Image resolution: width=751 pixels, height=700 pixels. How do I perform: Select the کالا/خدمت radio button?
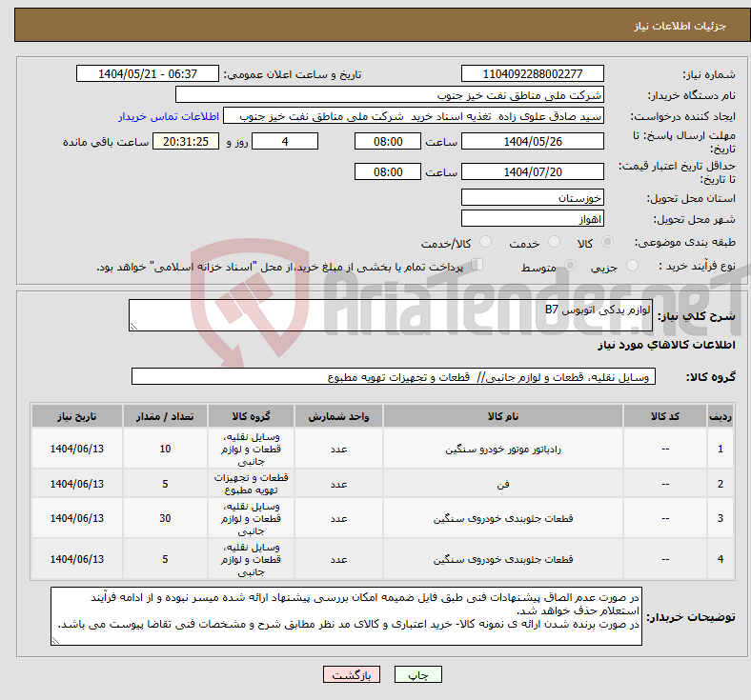[x=485, y=242]
